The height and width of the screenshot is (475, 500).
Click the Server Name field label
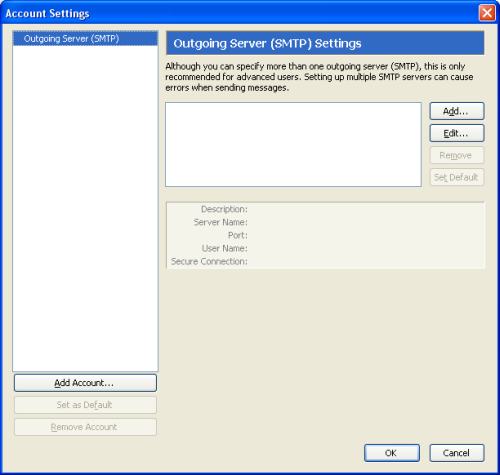(221, 222)
